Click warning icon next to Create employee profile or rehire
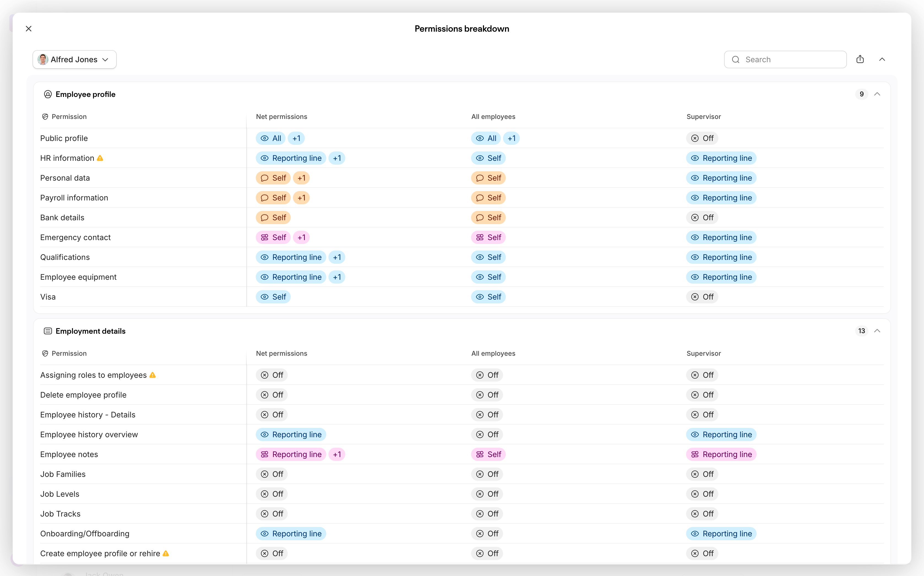924x576 pixels. pos(166,553)
